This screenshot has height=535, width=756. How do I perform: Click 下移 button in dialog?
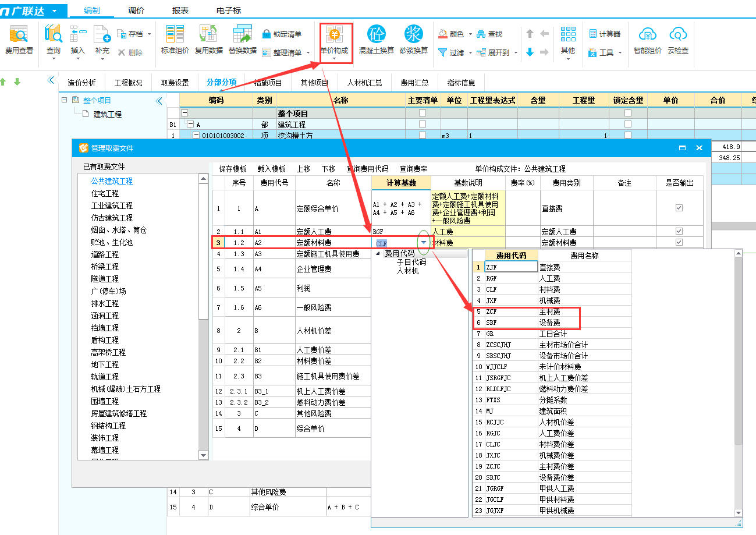pyautogui.click(x=329, y=169)
